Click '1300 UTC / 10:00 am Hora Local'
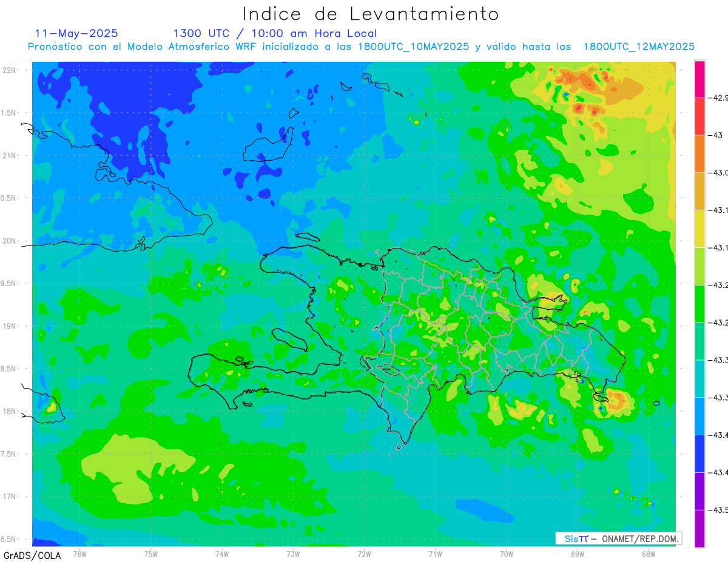This screenshot has width=728, height=562. click(275, 33)
